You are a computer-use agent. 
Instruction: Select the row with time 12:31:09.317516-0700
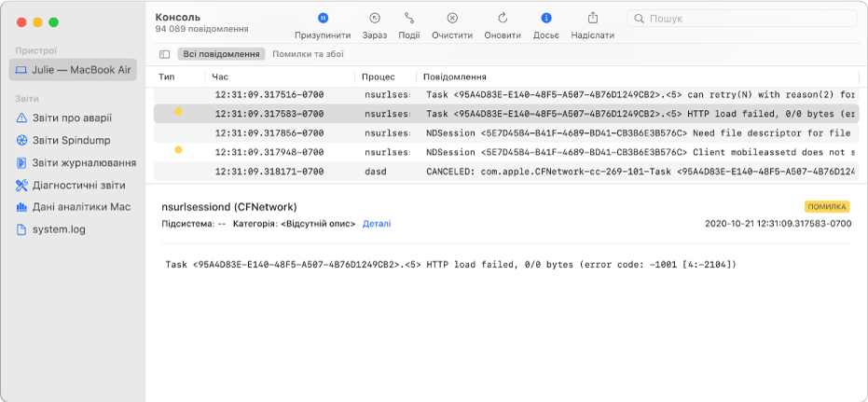coord(506,95)
